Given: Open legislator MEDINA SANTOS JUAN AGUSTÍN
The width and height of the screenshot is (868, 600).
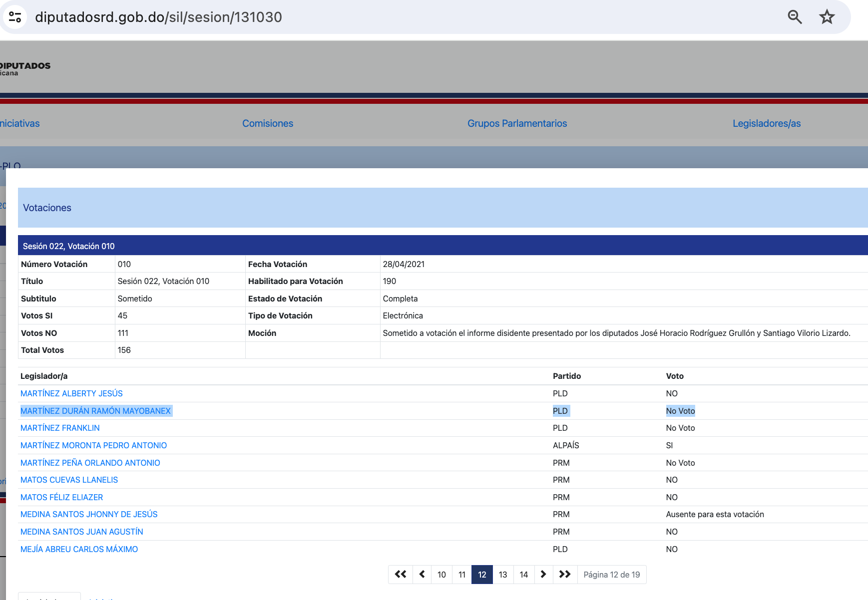Looking at the screenshot, I should tap(81, 532).
